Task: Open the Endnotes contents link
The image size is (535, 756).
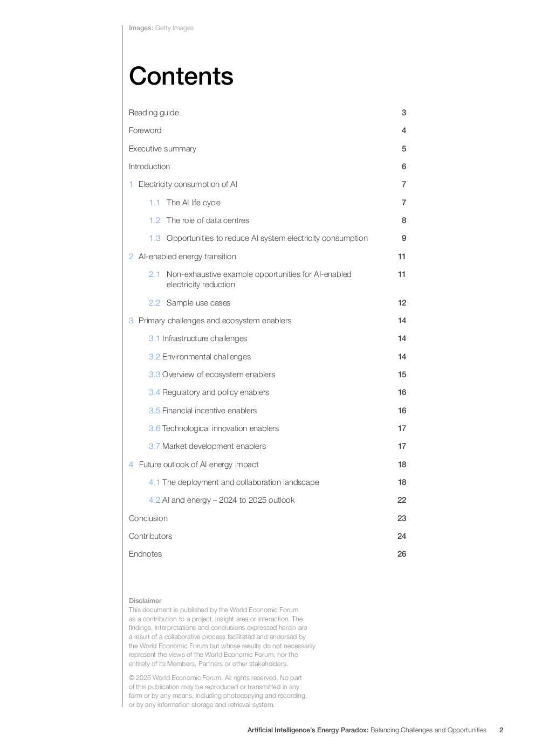Action: click(145, 554)
